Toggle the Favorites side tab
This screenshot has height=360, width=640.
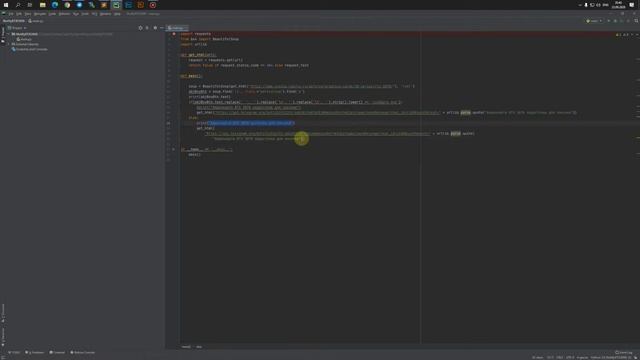coord(3,337)
